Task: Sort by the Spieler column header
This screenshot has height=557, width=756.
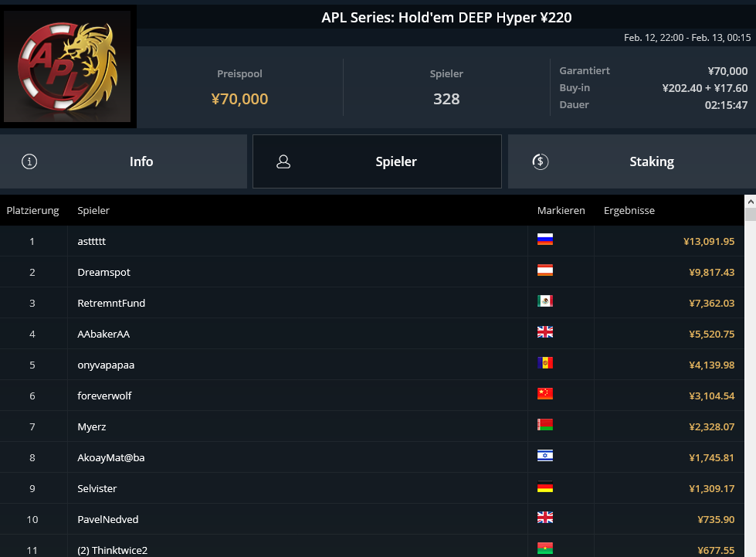Action: point(93,211)
